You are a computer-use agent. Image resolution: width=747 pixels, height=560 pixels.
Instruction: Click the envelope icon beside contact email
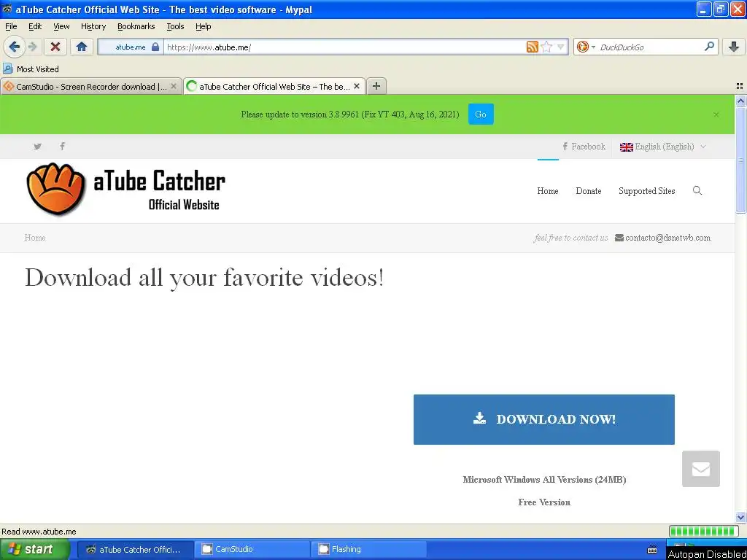coord(619,238)
